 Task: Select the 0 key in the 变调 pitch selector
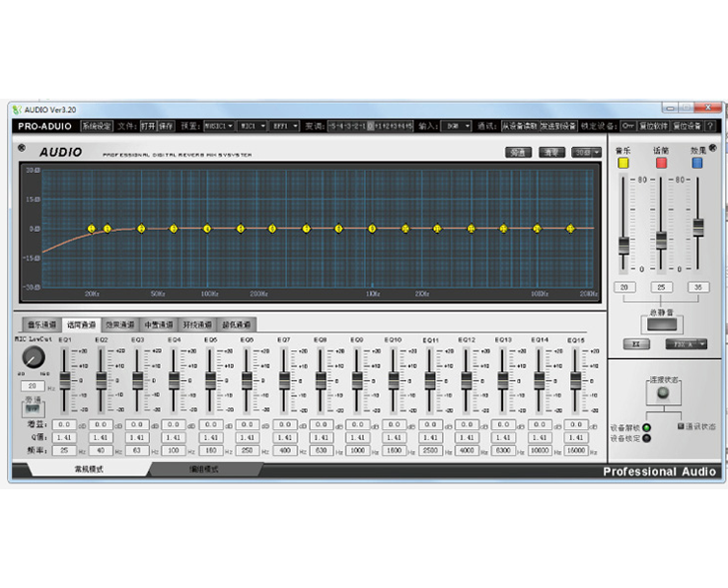370,126
